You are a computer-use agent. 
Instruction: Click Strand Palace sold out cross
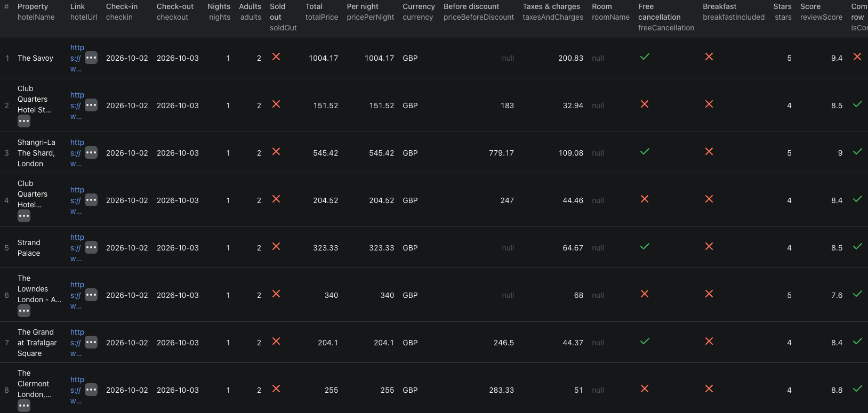276,246
